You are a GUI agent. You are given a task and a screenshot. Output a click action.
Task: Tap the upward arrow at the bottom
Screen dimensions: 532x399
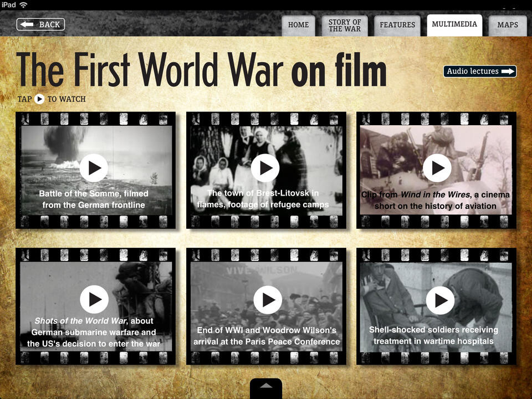(266, 386)
